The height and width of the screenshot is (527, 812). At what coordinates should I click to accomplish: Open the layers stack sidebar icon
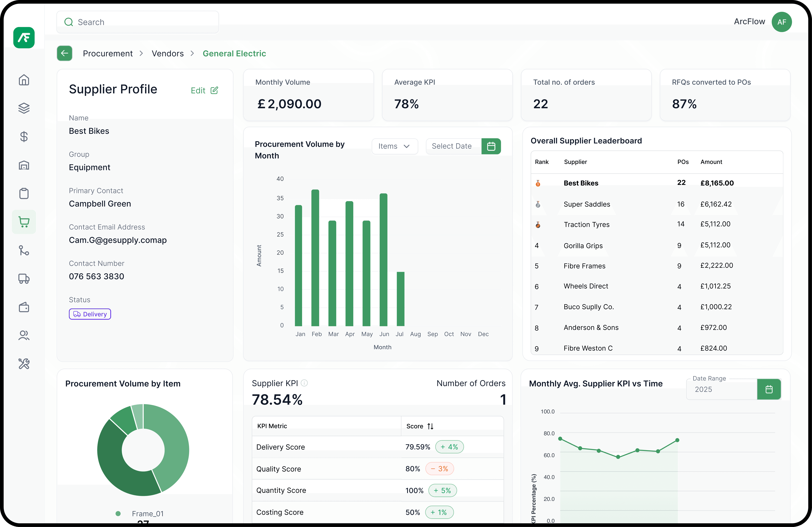[x=24, y=108]
